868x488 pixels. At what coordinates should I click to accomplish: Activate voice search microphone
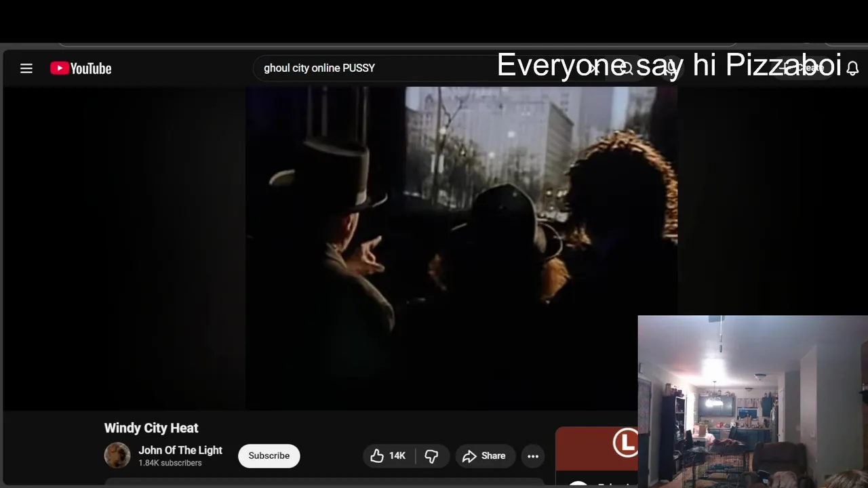tap(671, 68)
